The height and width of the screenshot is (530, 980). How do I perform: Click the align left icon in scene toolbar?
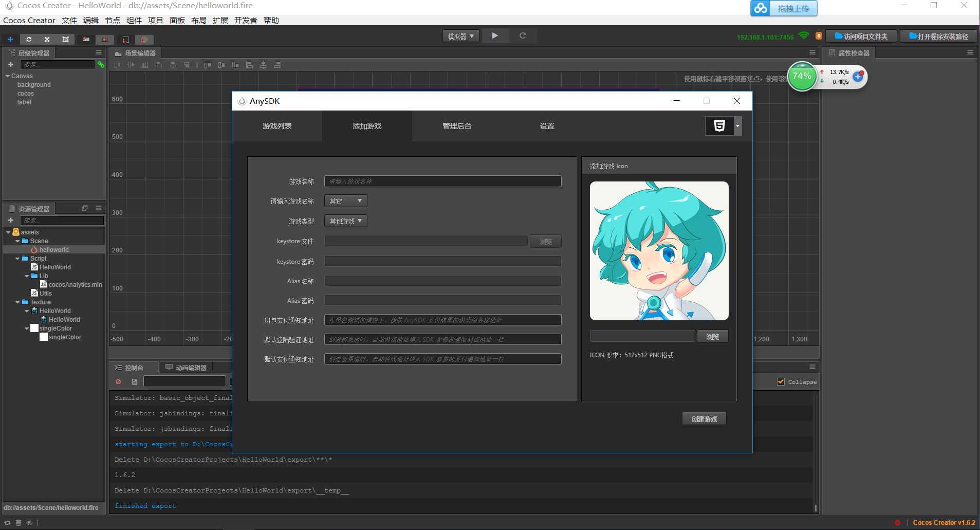tap(159, 65)
